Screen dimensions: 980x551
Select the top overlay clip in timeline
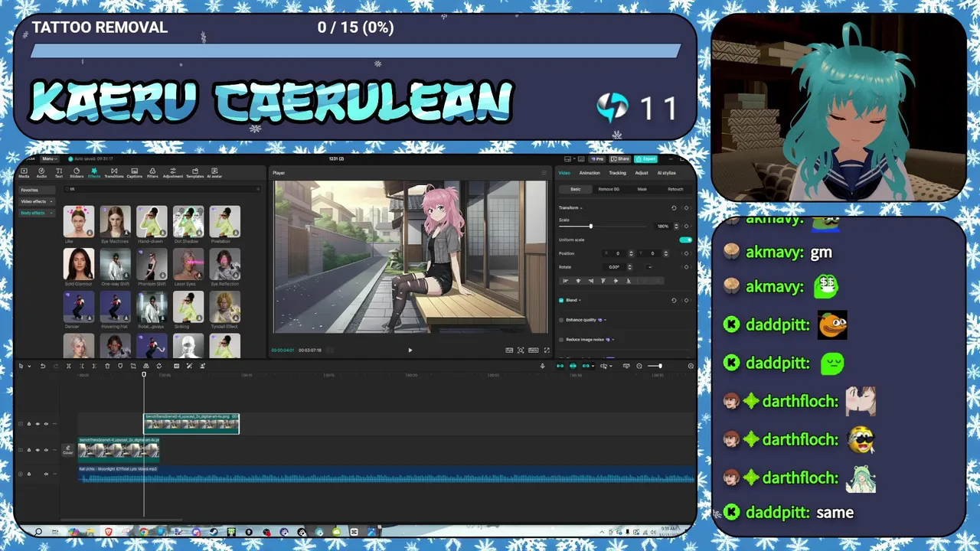[191, 424]
